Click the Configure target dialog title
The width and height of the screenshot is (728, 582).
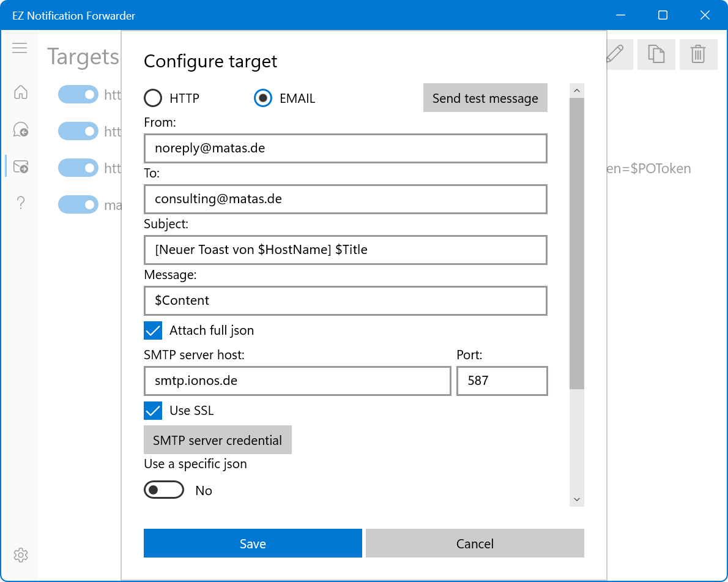point(210,61)
